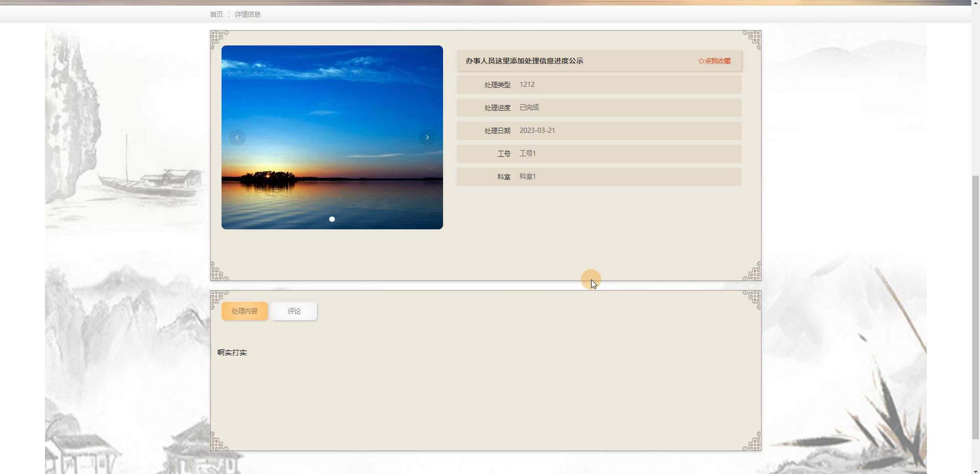The width and height of the screenshot is (980, 474).
Task: Click the sunset lake carousel image
Action: coord(332,137)
